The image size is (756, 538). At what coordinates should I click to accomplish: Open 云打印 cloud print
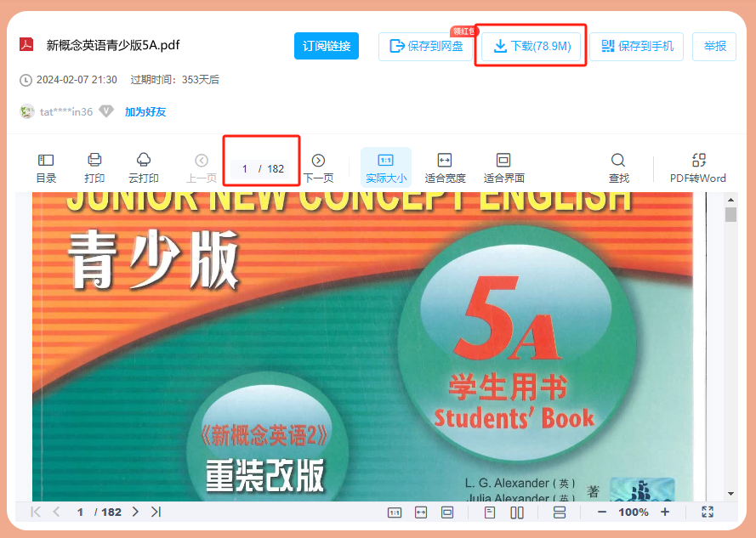tap(144, 167)
